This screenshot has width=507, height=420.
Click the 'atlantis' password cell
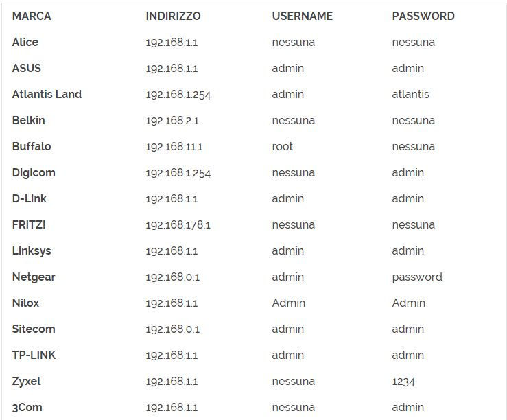[410, 94]
